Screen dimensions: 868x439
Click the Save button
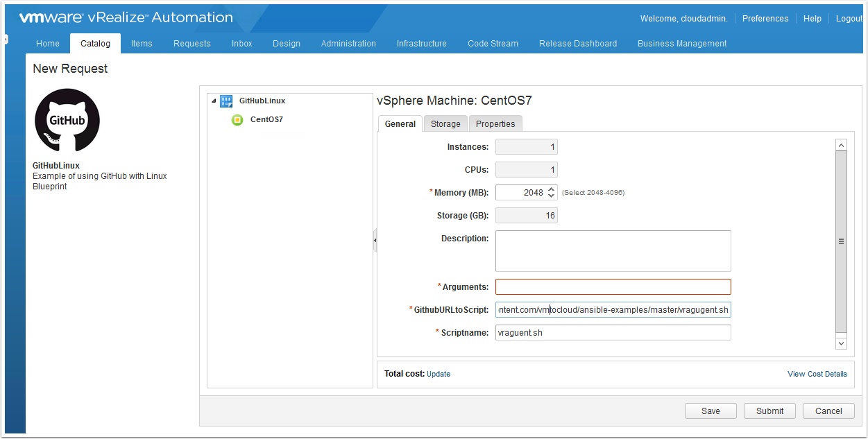710,411
